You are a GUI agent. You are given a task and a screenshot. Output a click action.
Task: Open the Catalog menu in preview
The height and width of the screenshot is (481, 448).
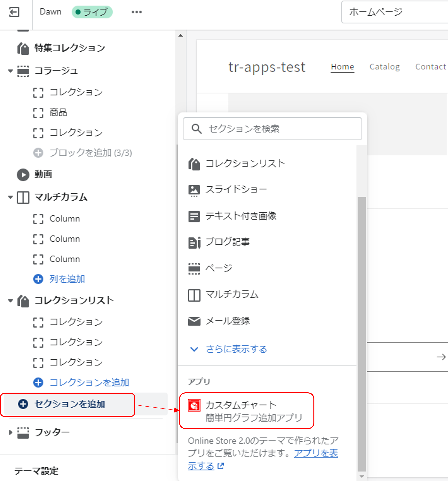pyautogui.click(x=384, y=66)
